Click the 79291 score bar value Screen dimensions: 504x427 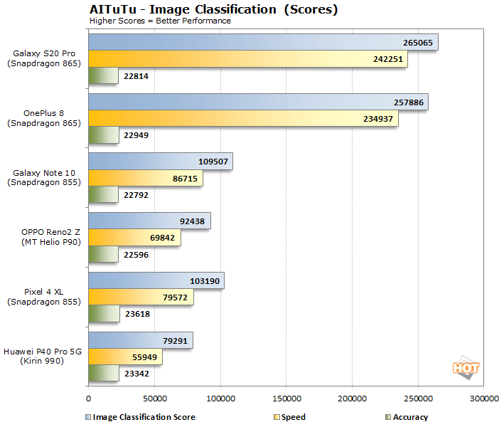point(175,341)
